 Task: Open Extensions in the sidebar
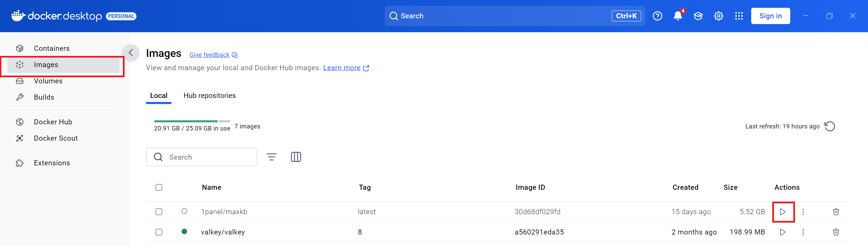click(63, 163)
